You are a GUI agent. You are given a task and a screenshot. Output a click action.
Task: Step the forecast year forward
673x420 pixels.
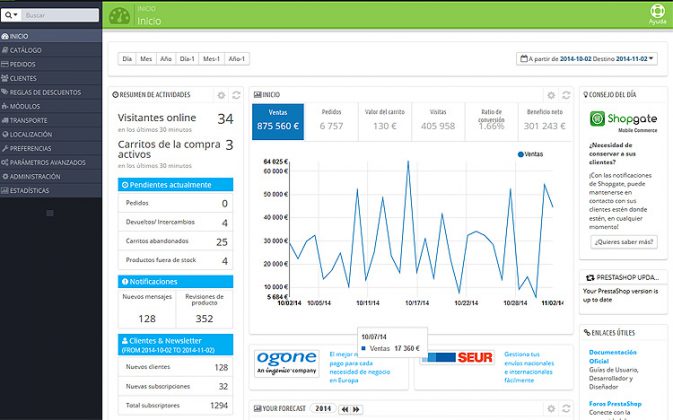click(x=356, y=409)
